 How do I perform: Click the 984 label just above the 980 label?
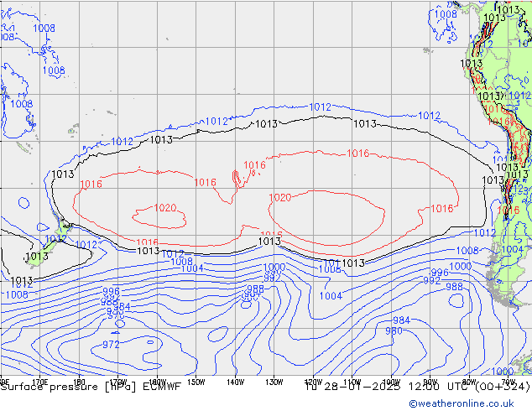[x=401, y=320]
